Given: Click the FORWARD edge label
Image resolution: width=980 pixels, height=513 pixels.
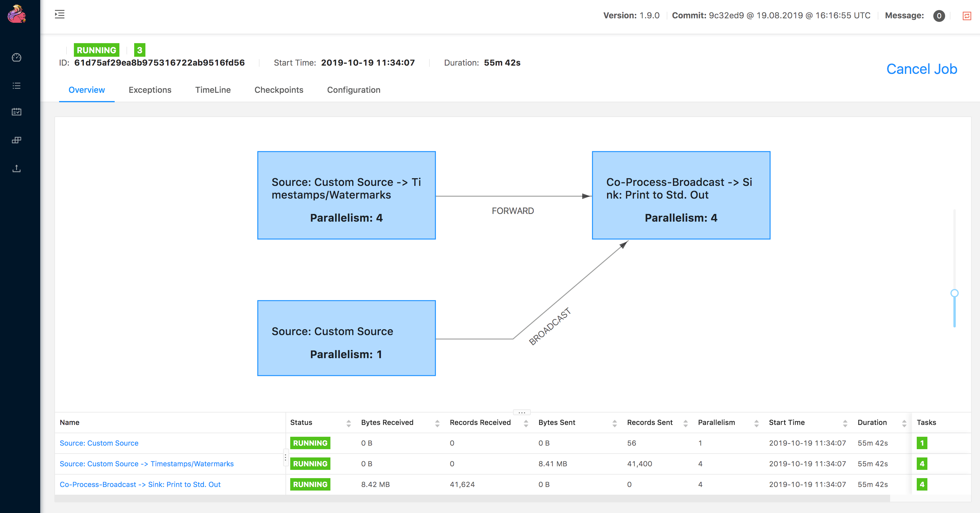Looking at the screenshot, I should pos(512,211).
